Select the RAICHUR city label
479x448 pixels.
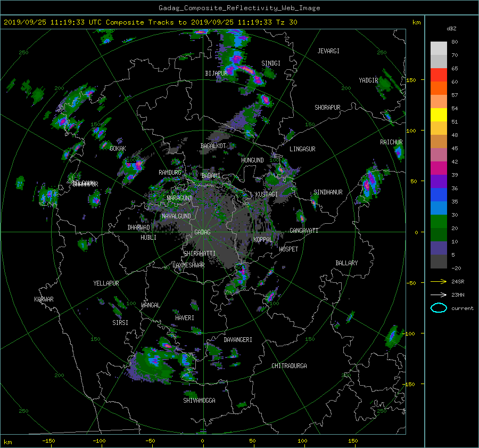[391, 142]
